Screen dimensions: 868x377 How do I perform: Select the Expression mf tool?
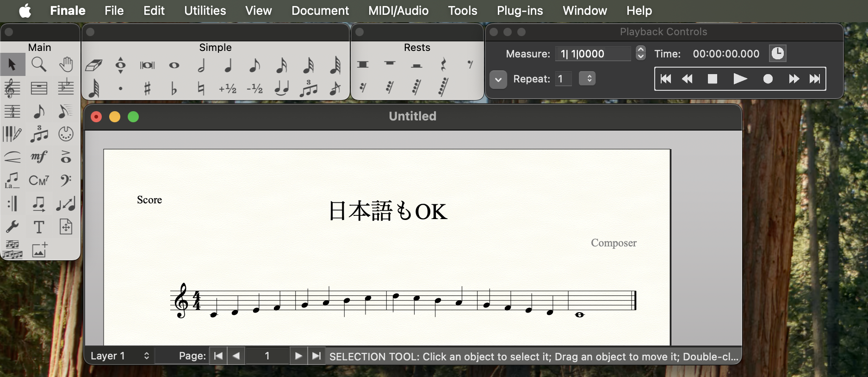[x=39, y=157]
